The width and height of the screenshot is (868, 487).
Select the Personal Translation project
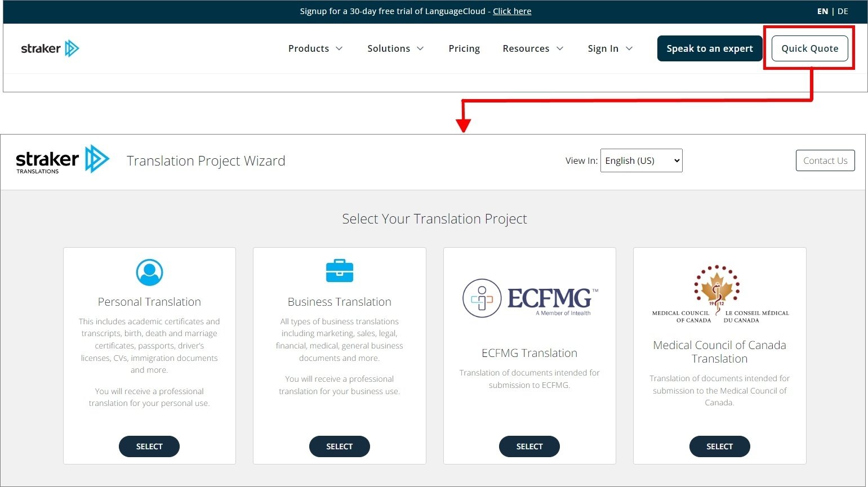149,446
